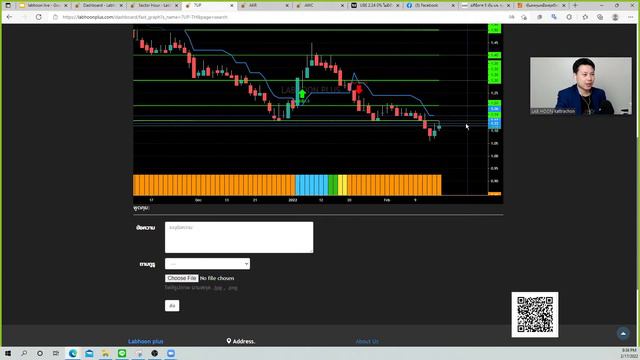This screenshot has width=640, height=360.
Task: Click the presenter webcam video overlay
Action: point(580,86)
